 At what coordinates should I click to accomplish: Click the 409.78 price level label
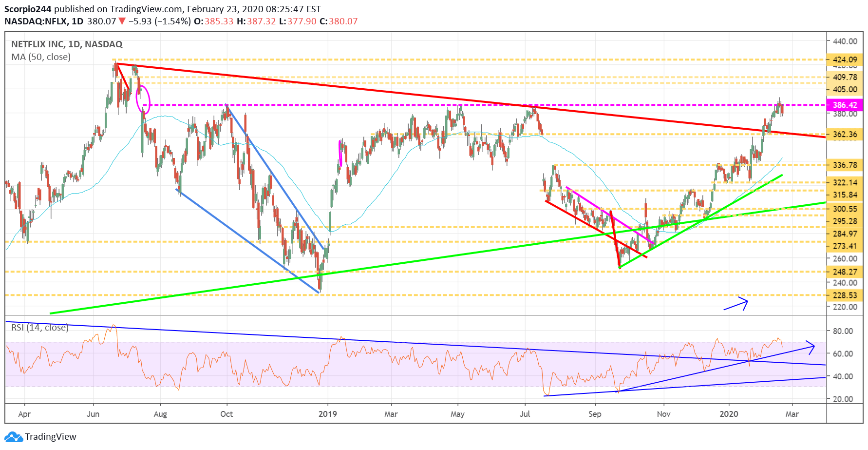(x=845, y=77)
